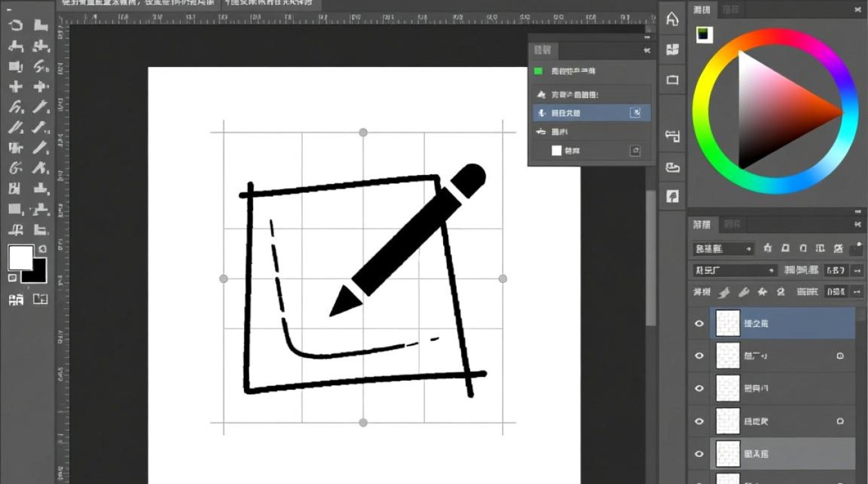
Task: Click the home icon in the collapsed panel strip
Action: (x=672, y=19)
